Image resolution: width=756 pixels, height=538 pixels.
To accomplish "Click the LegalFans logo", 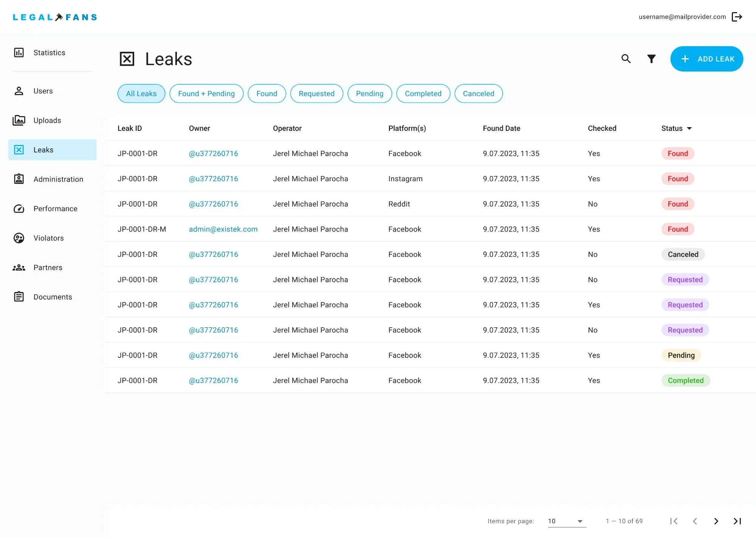I will point(55,17).
